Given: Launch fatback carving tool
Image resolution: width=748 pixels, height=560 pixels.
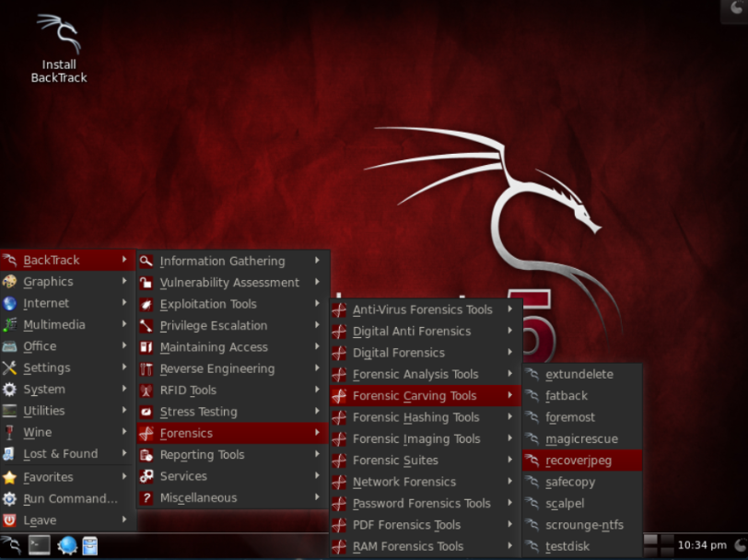Looking at the screenshot, I should 582,396.
